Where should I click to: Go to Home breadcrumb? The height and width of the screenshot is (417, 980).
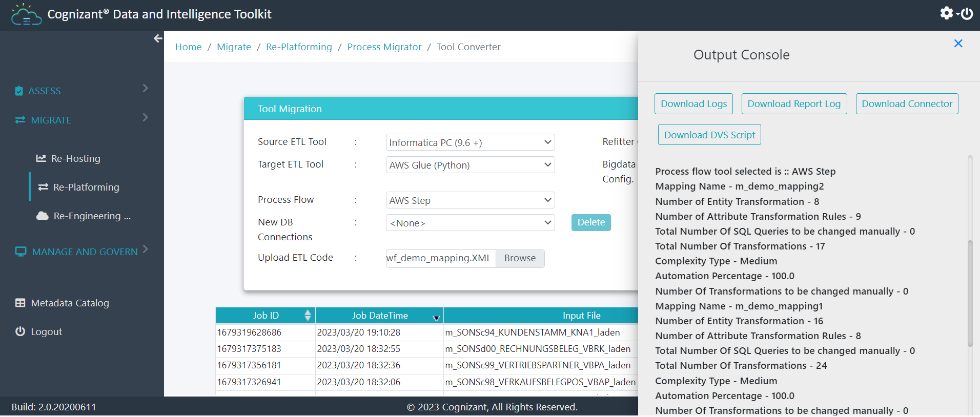189,47
